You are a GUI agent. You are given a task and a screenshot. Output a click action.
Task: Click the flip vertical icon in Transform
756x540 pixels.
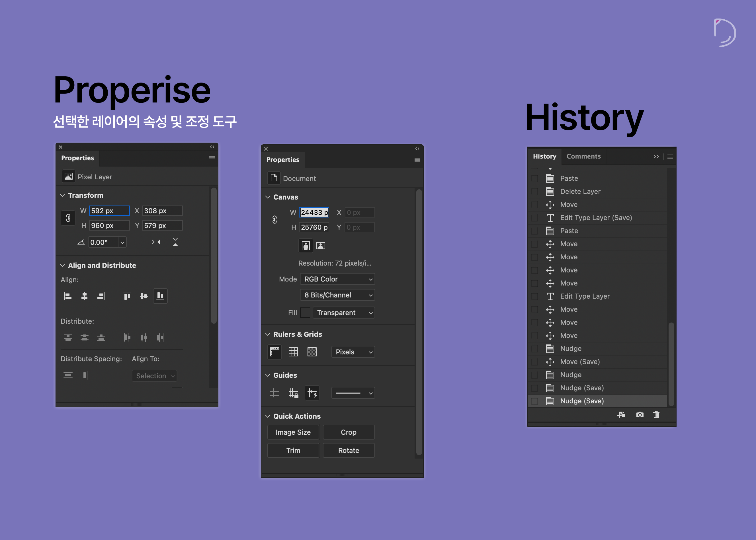tap(175, 242)
